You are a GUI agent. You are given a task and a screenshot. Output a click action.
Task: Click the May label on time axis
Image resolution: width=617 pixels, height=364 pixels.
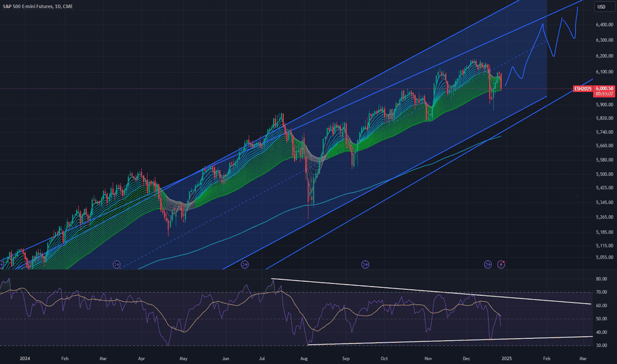183,359
